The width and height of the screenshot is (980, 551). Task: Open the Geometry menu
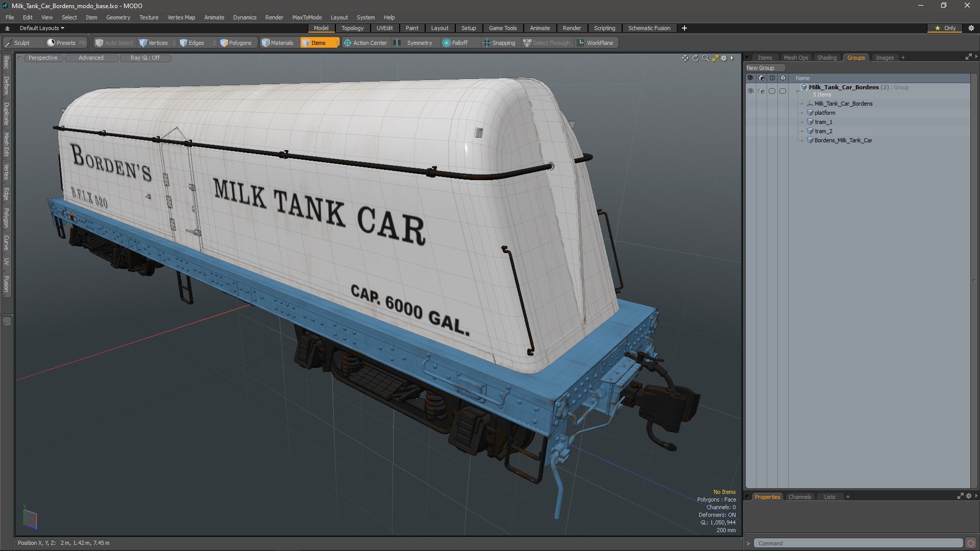click(118, 17)
